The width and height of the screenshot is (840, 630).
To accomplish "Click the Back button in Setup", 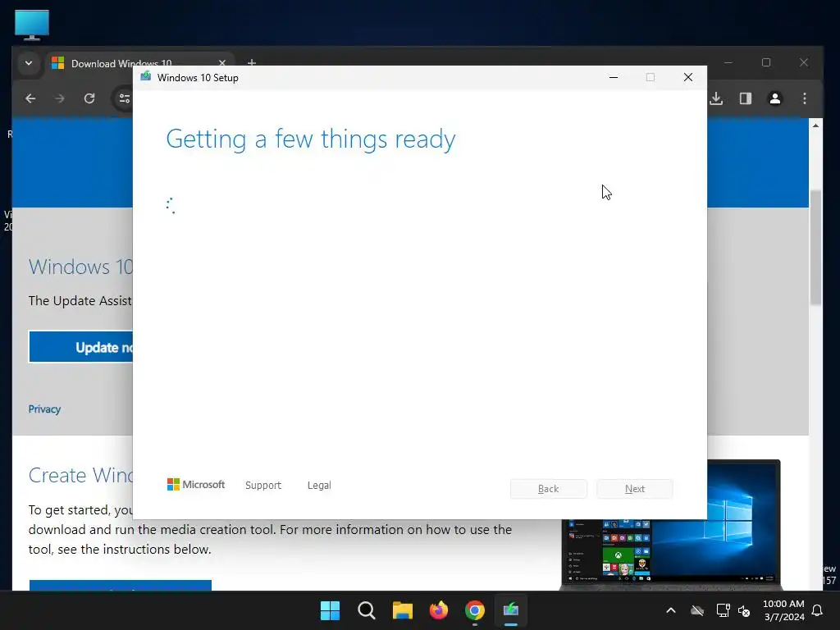I will point(549,489).
